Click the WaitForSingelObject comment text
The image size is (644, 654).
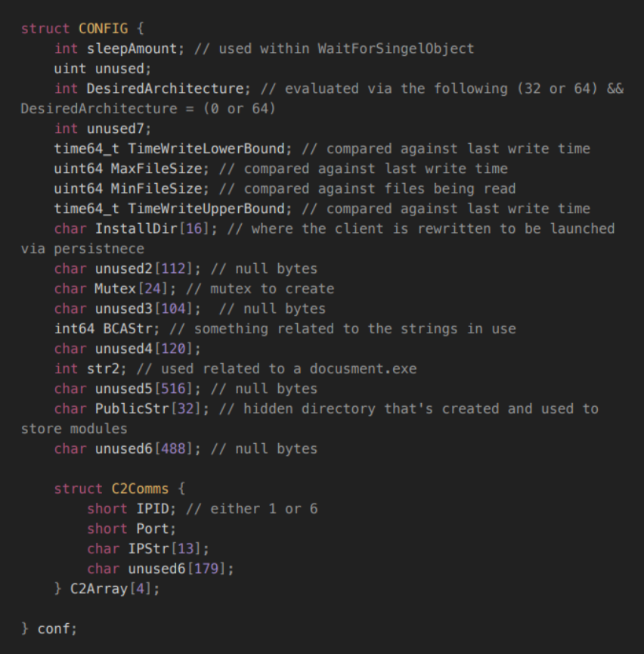point(395,48)
